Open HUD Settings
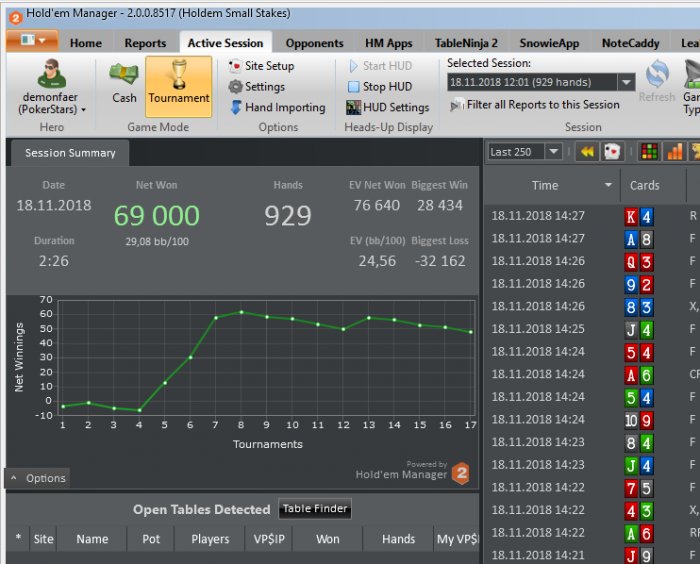This screenshot has height=564, width=700. 388,107
